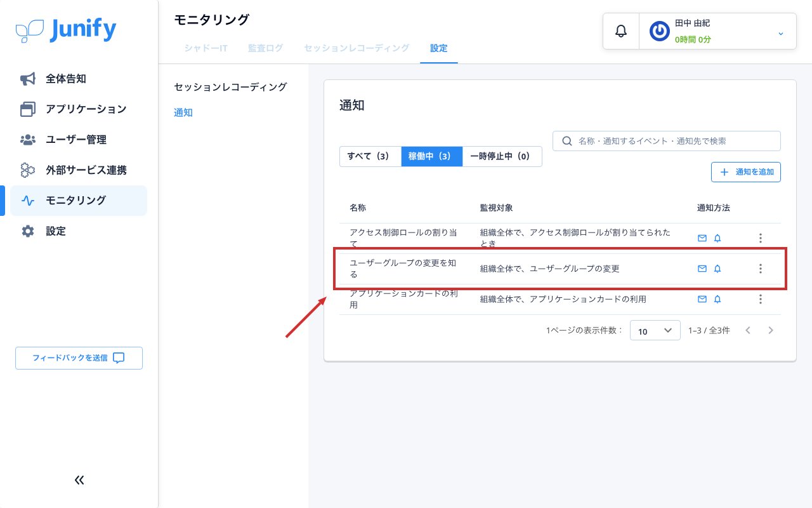Click the 通知を追加 button
Screen dimensions: 812x508
pyautogui.click(x=746, y=172)
